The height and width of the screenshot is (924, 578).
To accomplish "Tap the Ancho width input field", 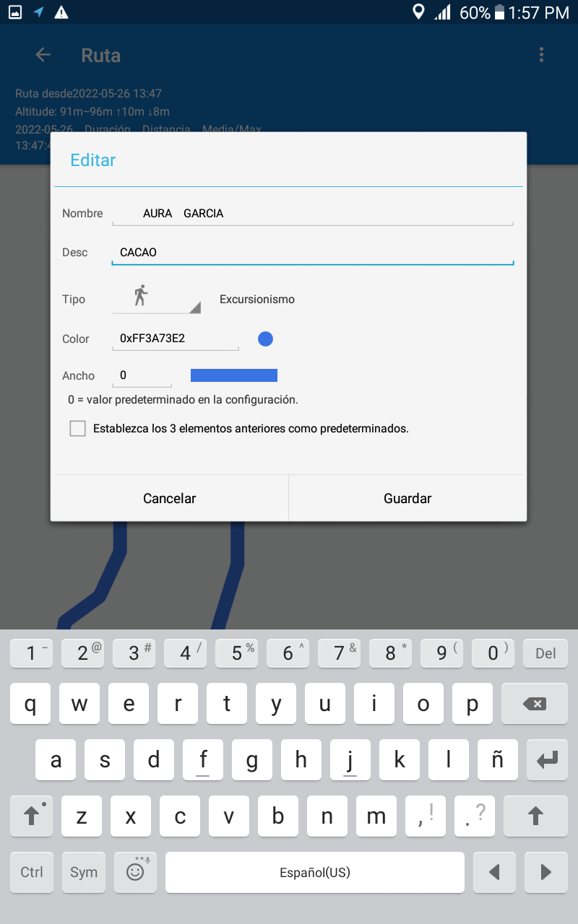I will point(142,375).
